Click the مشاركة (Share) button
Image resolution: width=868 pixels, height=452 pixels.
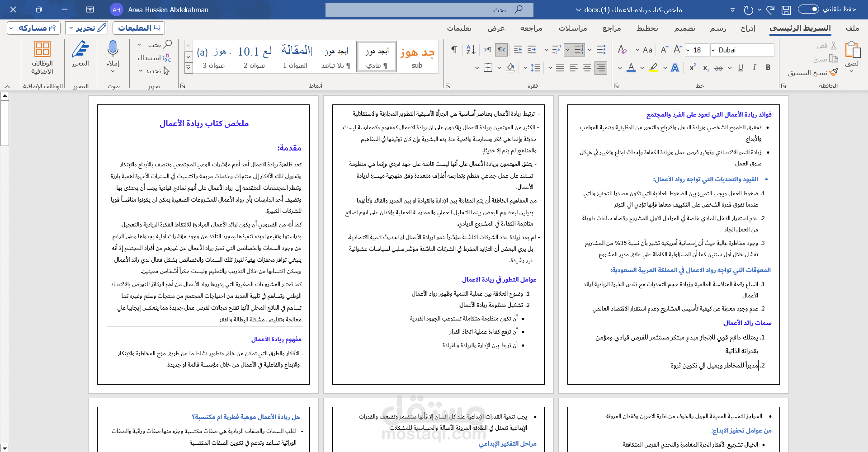point(34,28)
